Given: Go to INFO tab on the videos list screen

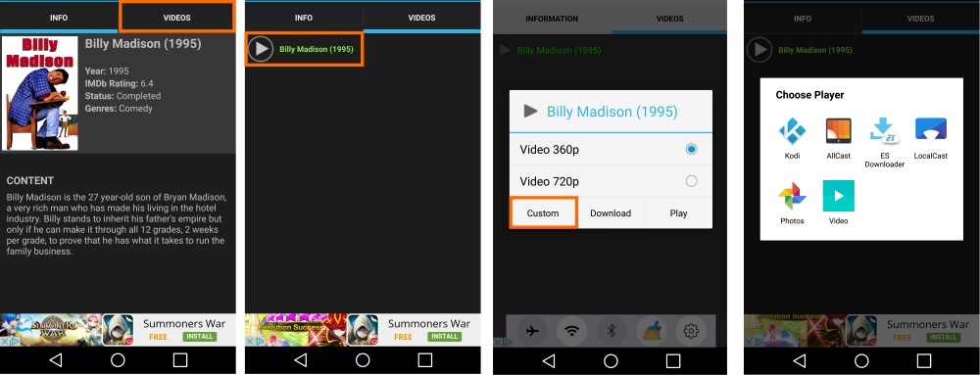Looking at the screenshot, I should [304, 18].
